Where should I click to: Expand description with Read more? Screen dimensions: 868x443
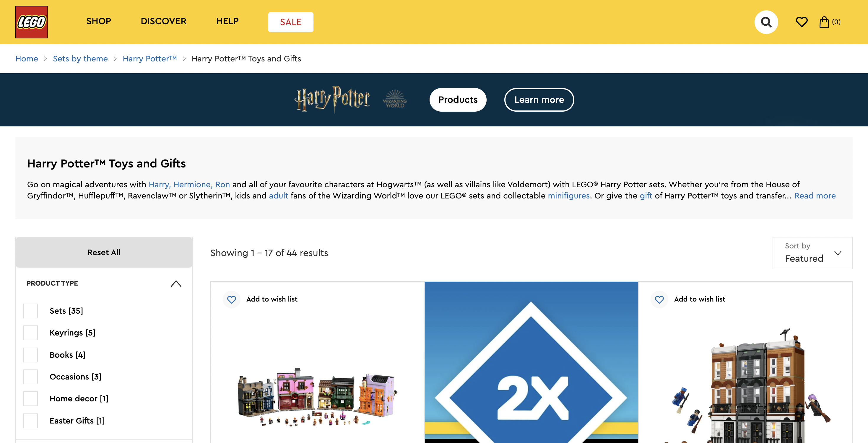click(x=815, y=196)
